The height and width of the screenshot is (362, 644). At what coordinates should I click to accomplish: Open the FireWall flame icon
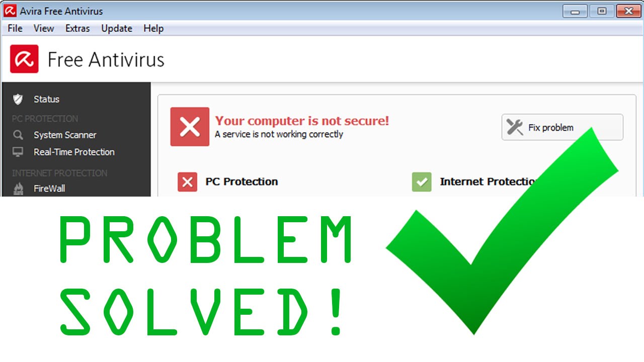tap(18, 189)
